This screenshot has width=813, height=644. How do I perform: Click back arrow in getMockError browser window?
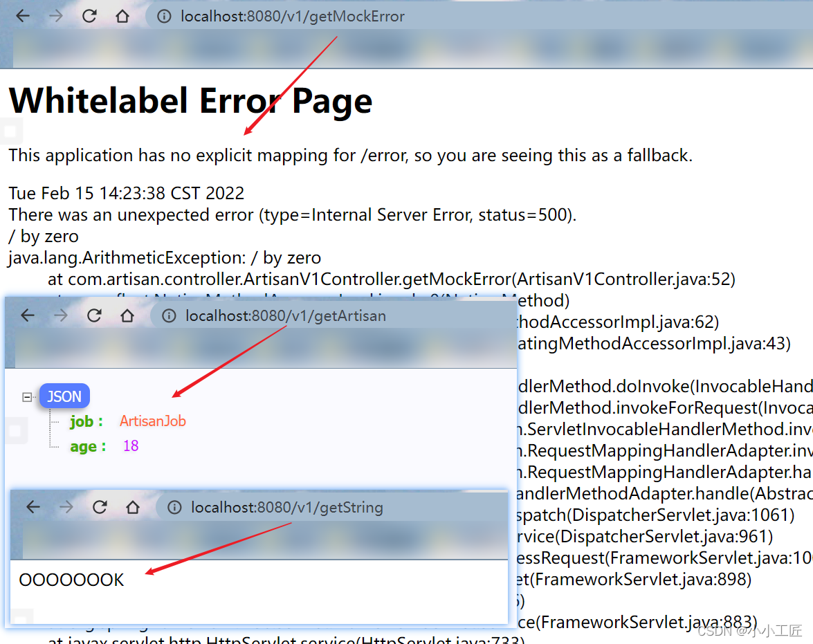[x=23, y=17]
